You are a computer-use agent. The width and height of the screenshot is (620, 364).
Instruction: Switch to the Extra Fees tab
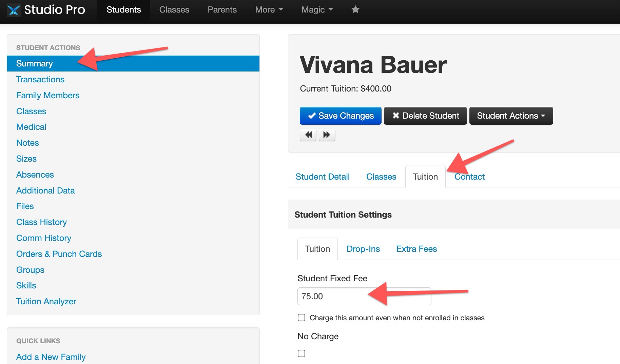tap(416, 249)
